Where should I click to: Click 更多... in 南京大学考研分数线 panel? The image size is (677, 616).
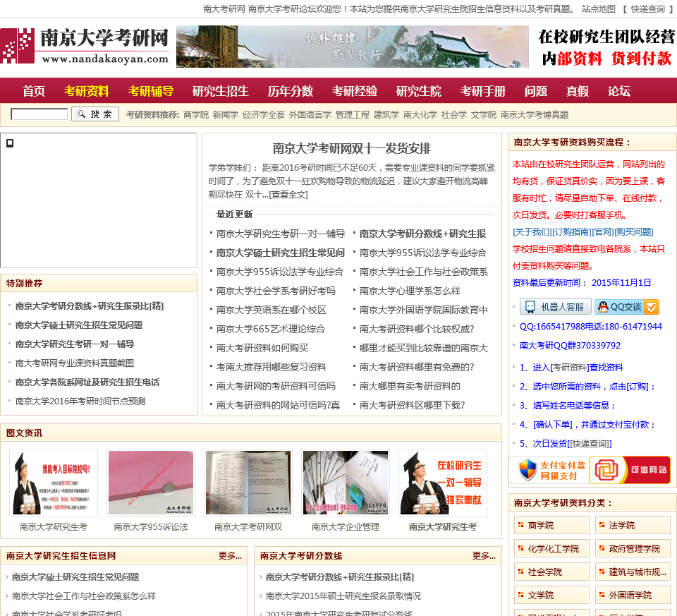click(484, 556)
